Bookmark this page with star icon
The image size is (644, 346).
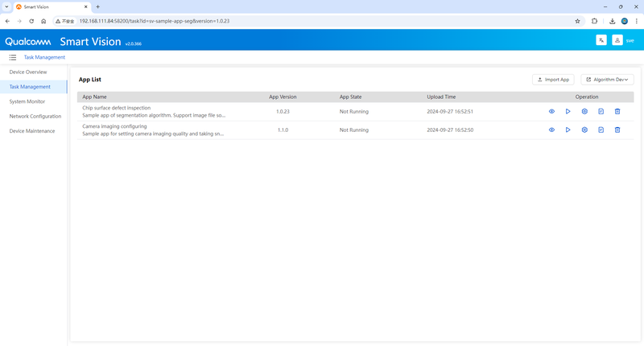pos(577,21)
